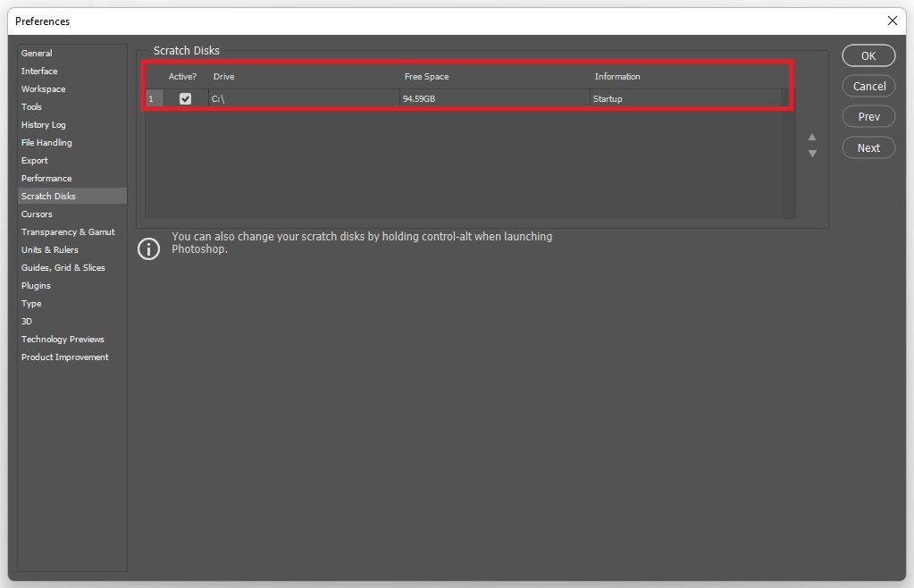Open Guides, Grid & Slices settings
The image size is (914, 588).
coord(63,268)
